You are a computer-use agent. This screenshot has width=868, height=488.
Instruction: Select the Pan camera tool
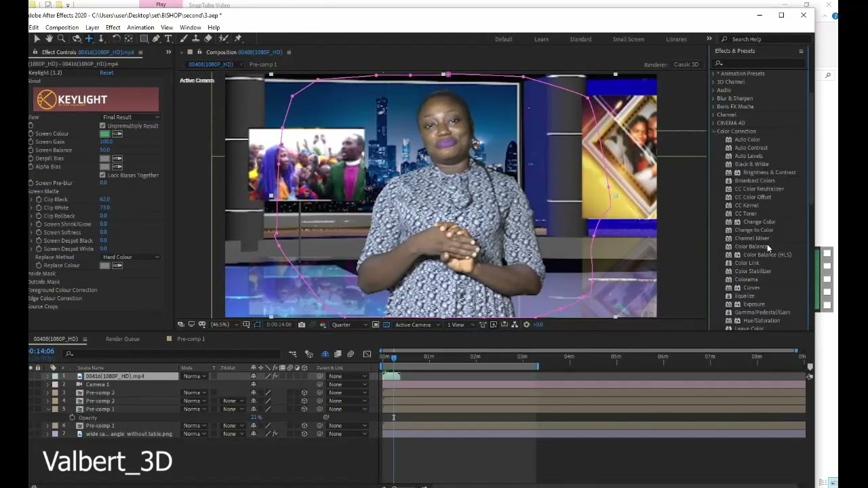tap(89, 39)
